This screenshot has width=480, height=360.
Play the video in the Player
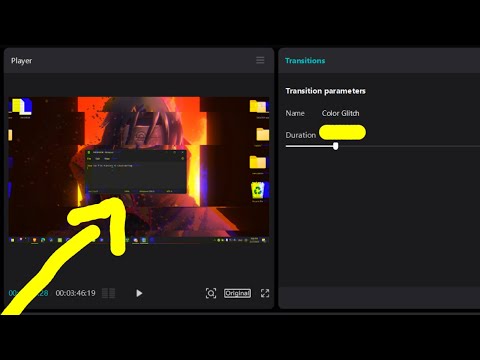[139, 293]
